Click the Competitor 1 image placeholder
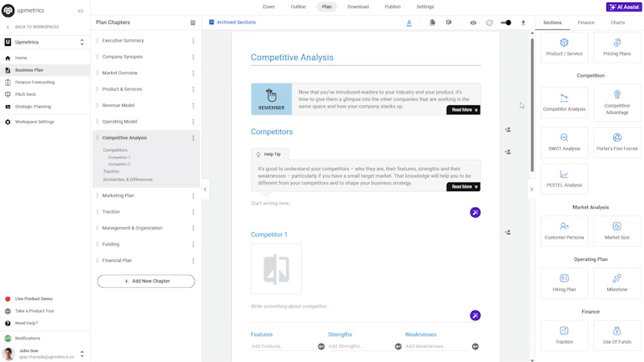 (x=276, y=269)
